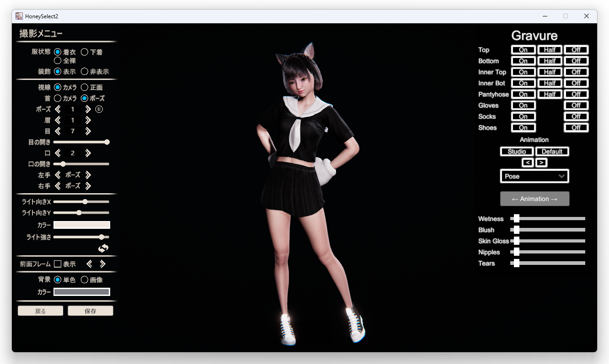The width and height of the screenshot is (609, 364).
Task: Click the next animation '>' button
Action: [541, 162]
